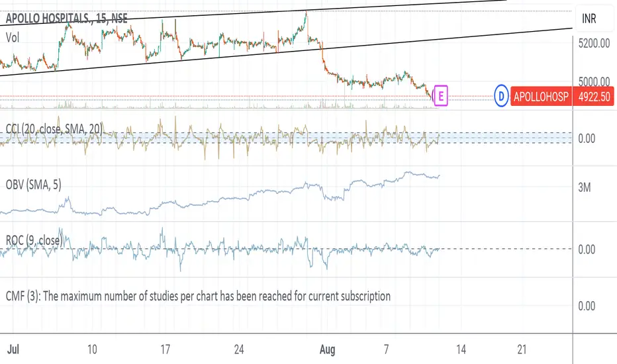Select the 24 date on time axis
The image size is (617, 364).
click(239, 349)
